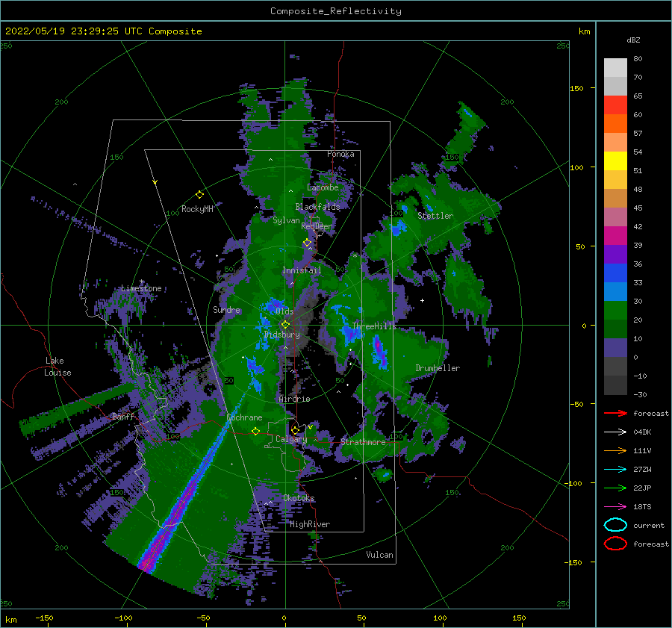
Task: Click the Sylvan label
Action: pos(286,220)
